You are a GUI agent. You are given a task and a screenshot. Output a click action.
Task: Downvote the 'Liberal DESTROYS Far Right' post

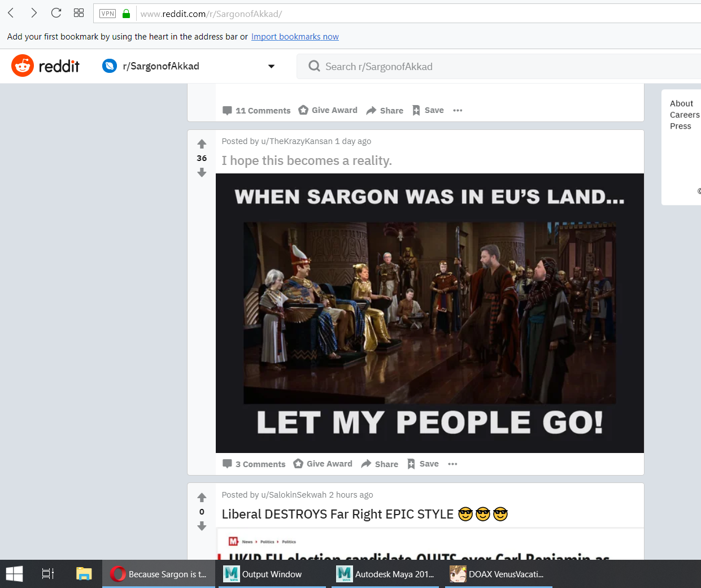[x=202, y=526]
